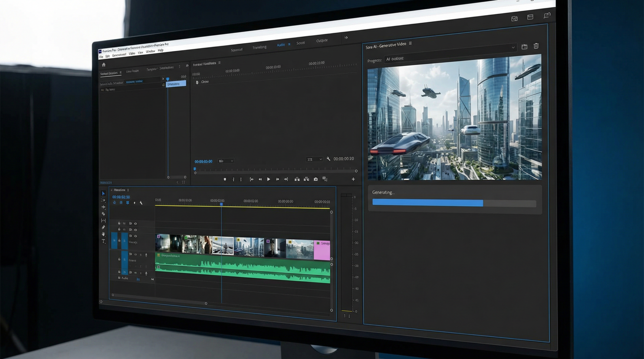
Task: Switch to the Audio workspace tab
Action: tap(280, 45)
